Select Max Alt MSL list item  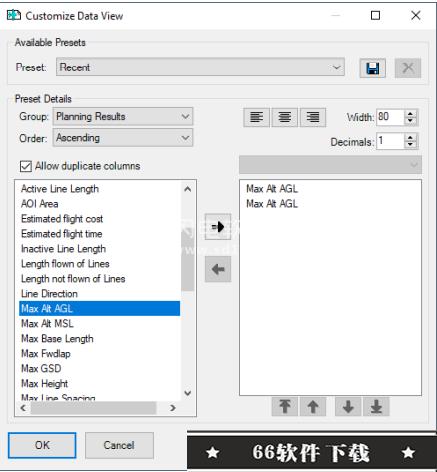47,324
